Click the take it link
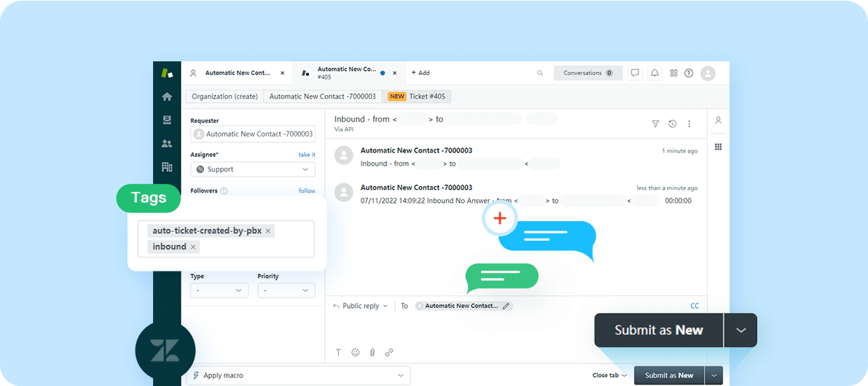Screen dimensions: 868x386 [307, 155]
